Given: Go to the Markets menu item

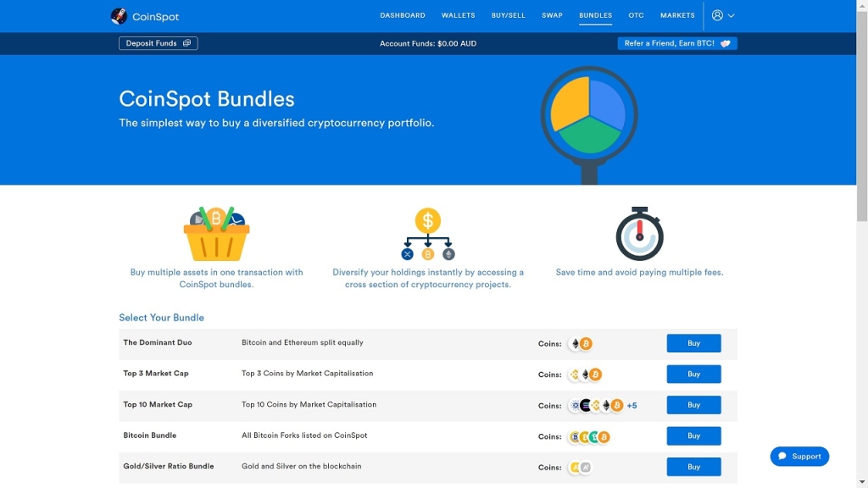Looking at the screenshot, I should click(x=677, y=15).
